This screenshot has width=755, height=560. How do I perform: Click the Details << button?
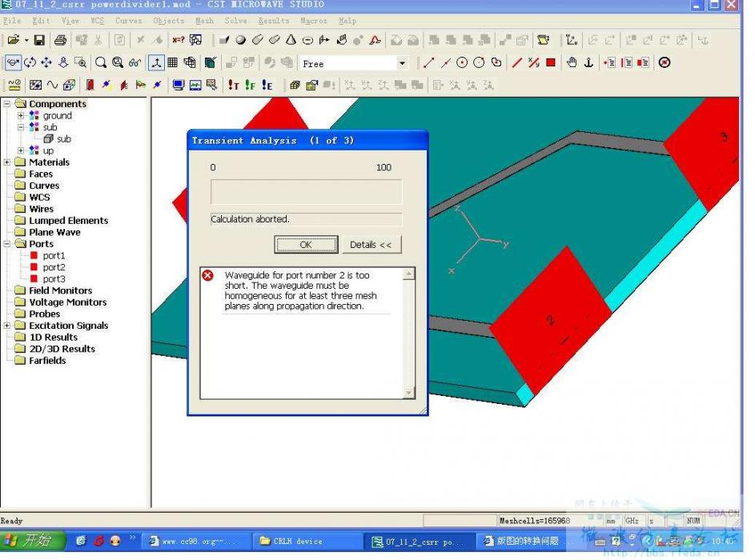click(371, 244)
